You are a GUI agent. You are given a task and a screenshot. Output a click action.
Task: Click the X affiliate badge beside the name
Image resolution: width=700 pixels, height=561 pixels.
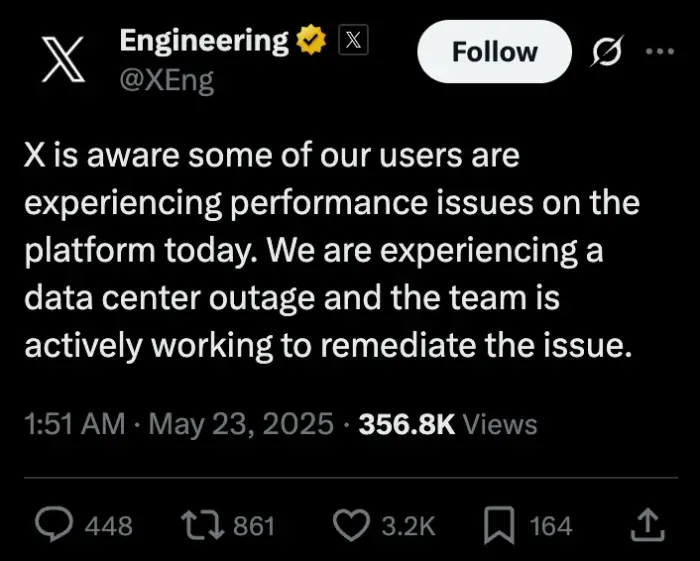click(353, 40)
